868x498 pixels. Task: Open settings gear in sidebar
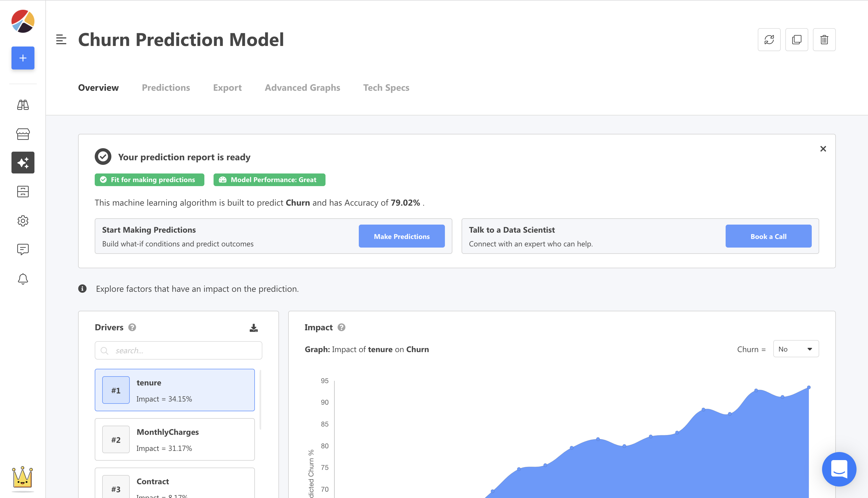[x=23, y=221]
